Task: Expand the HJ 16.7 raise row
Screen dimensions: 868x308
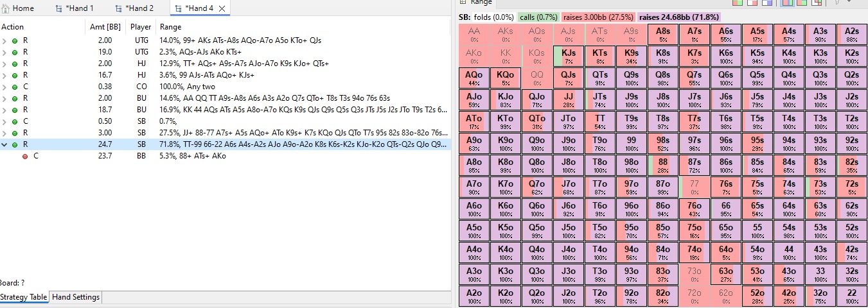Action: pos(5,75)
